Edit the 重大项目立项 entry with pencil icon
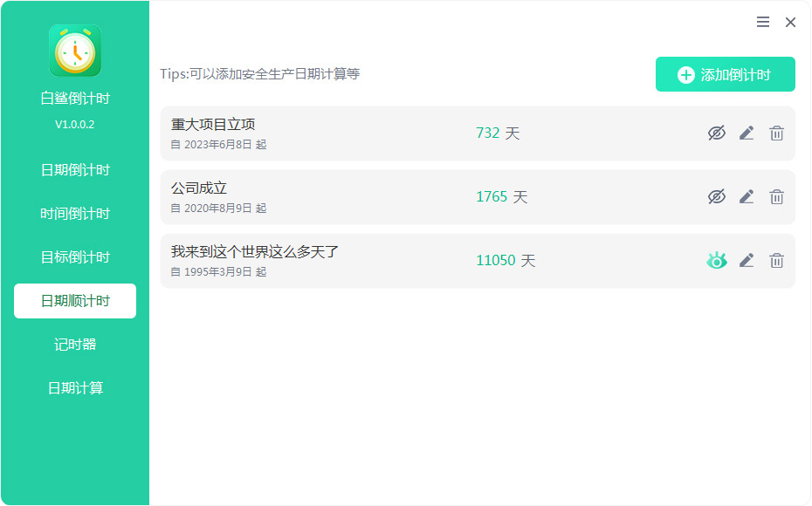This screenshot has width=812, height=506. click(747, 133)
